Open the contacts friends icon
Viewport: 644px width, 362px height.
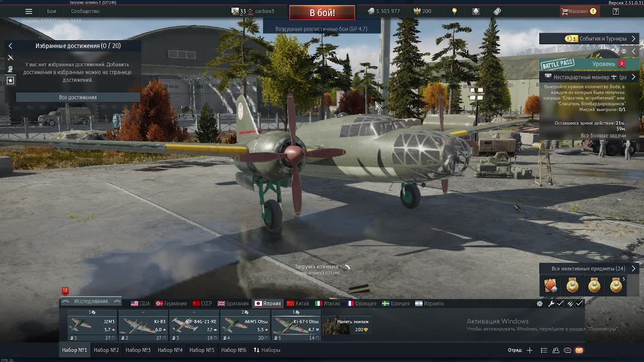[556, 350]
